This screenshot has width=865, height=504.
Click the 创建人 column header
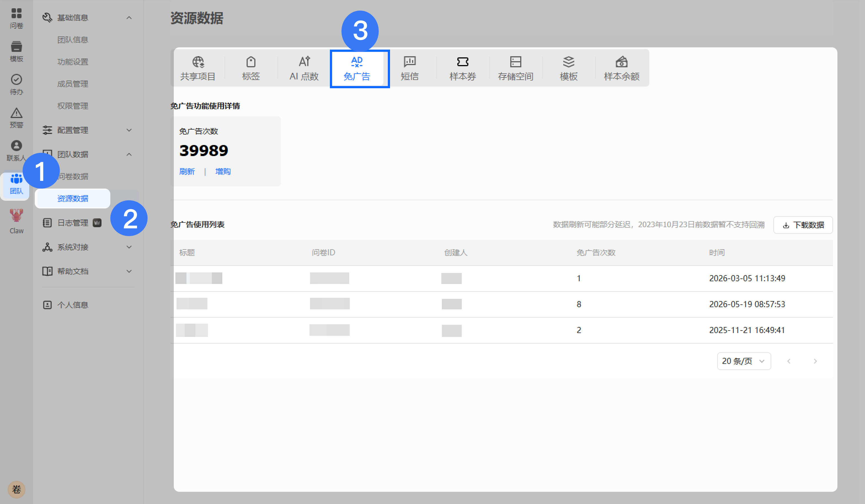(456, 253)
